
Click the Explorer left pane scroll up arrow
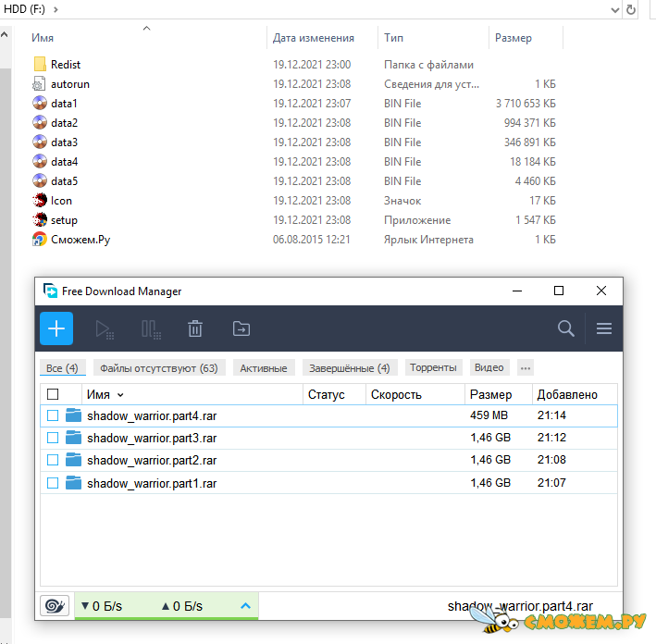coord(5,35)
